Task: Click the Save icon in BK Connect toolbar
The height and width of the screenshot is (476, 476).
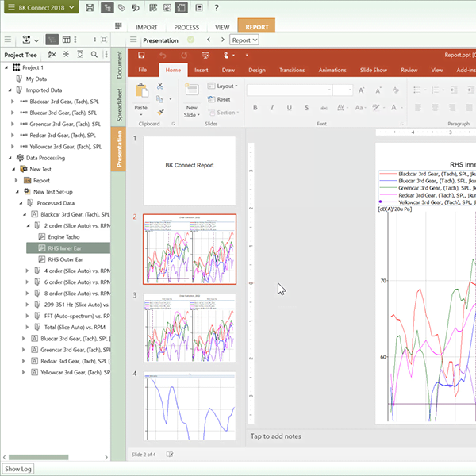Action: point(90,8)
